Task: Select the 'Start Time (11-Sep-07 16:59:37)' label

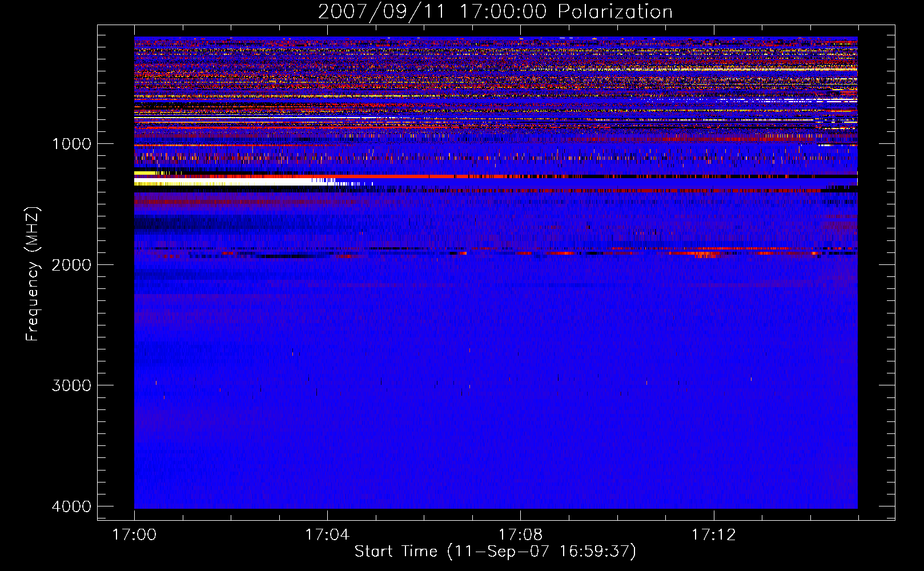Action: click(x=495, y=552)
